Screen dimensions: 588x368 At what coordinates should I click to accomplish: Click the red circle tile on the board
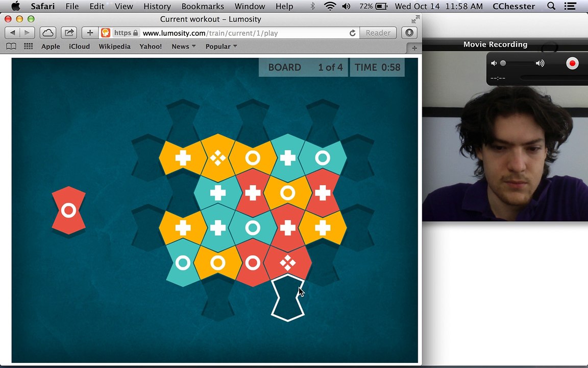(253, 263)
